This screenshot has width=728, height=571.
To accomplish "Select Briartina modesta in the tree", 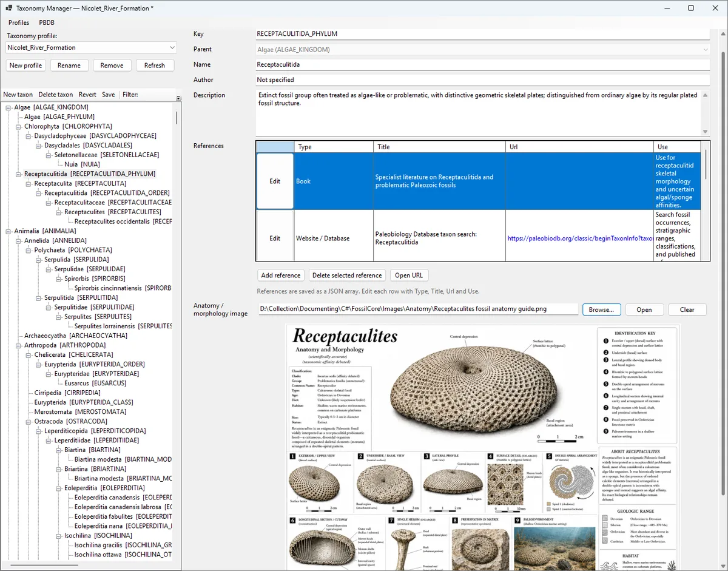I will coord(123,478).
